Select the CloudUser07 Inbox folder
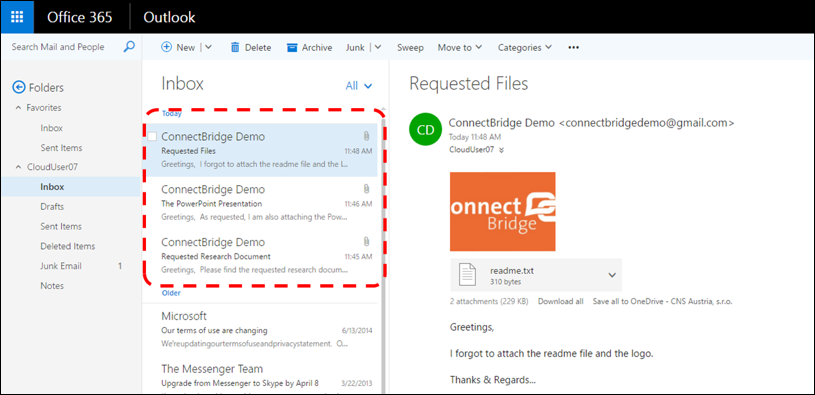 [71, 187]
